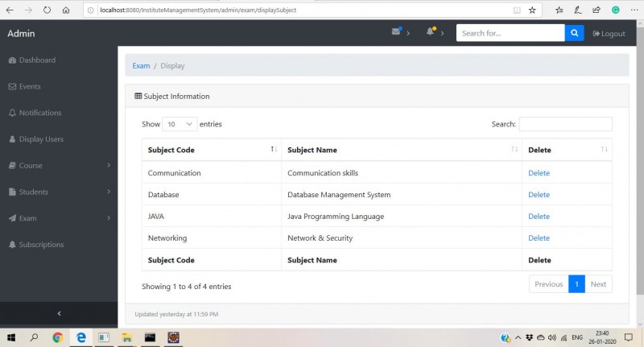Open Events in the sidebar
This screenshot has height=347, width=644.
[x=25, y=87]
